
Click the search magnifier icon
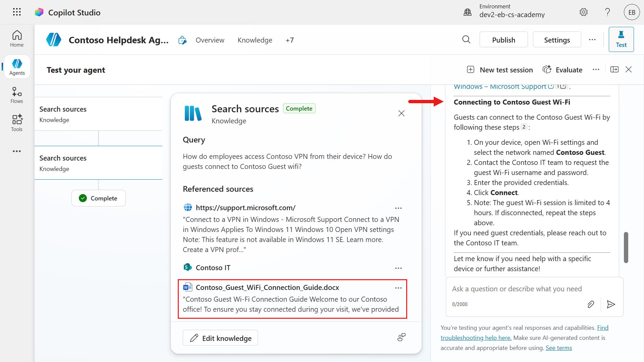(466, 40)
